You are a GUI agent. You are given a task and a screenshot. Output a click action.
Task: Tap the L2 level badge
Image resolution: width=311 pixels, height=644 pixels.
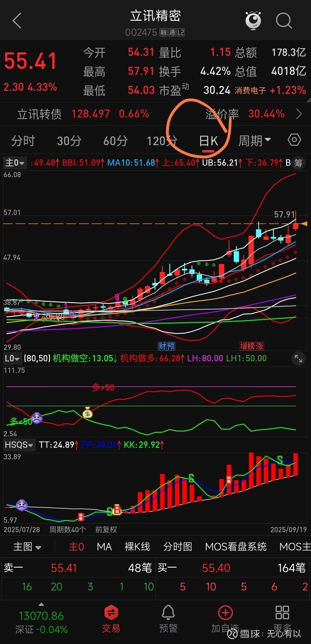(x=180, y=33)
